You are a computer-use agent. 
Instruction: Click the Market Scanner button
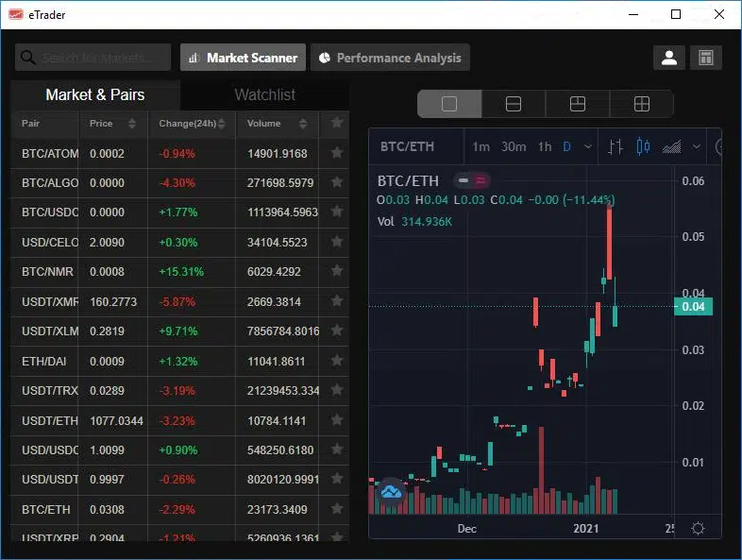243,58
